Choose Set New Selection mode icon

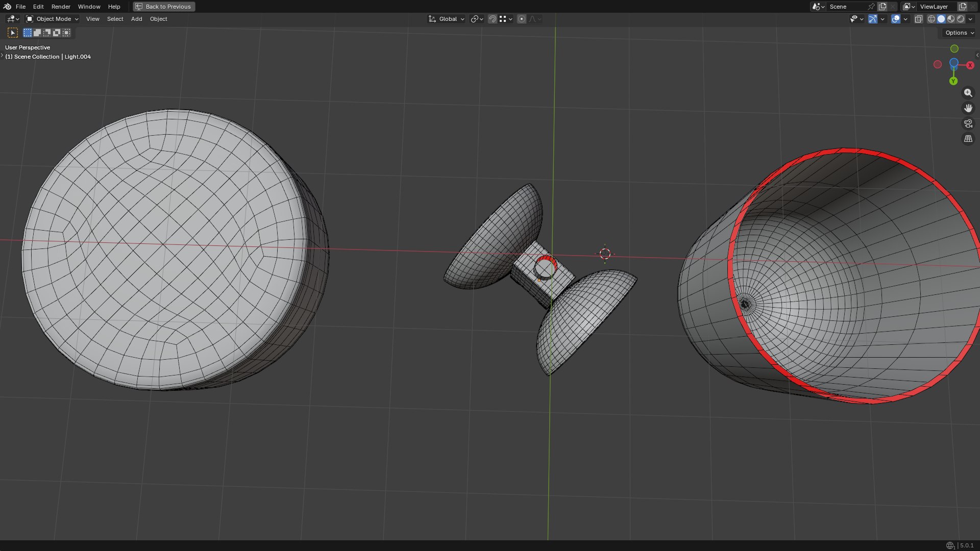tap(28, 33)
